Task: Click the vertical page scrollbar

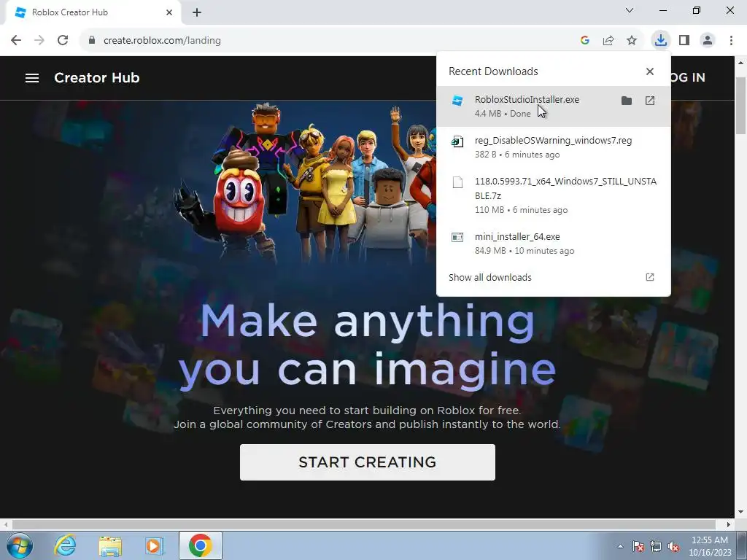Action: click(741, 105)
